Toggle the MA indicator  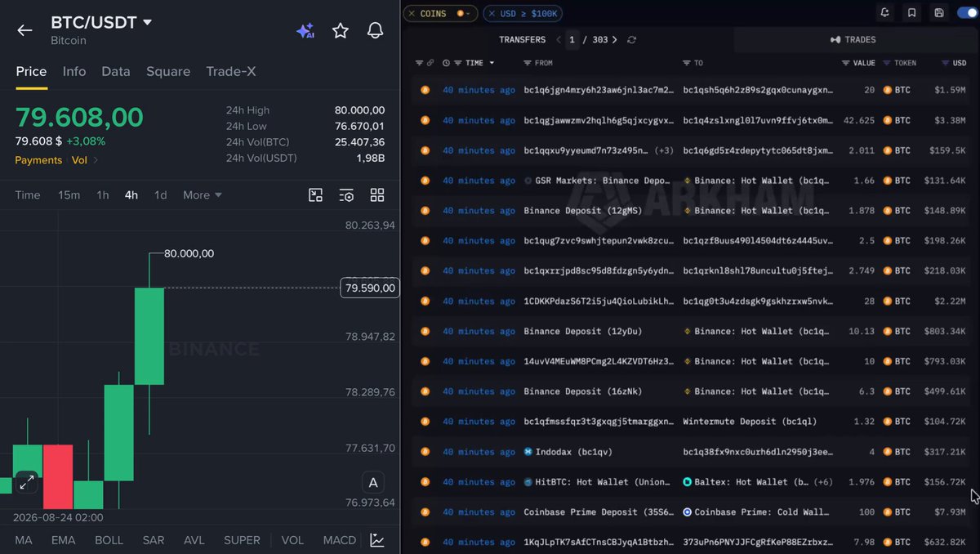point(23,540)
